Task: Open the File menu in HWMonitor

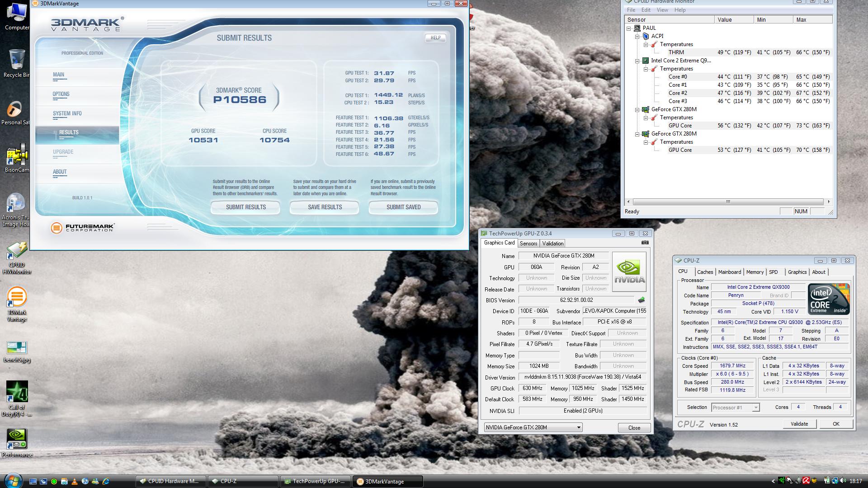Action: pyautogui.click(x=631, y=10)
